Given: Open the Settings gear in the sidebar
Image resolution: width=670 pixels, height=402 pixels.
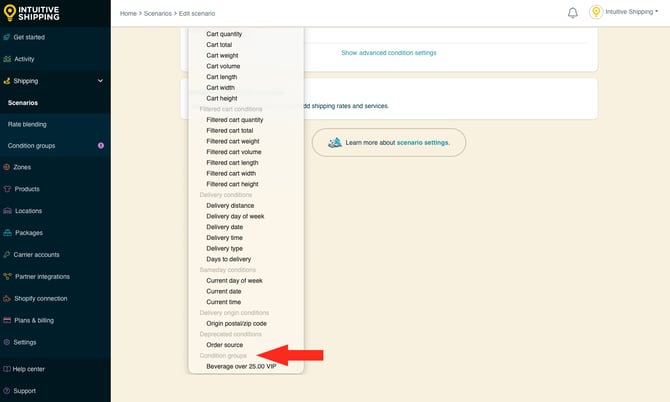Looking at the screenshot, I should (x=7, y=342).
